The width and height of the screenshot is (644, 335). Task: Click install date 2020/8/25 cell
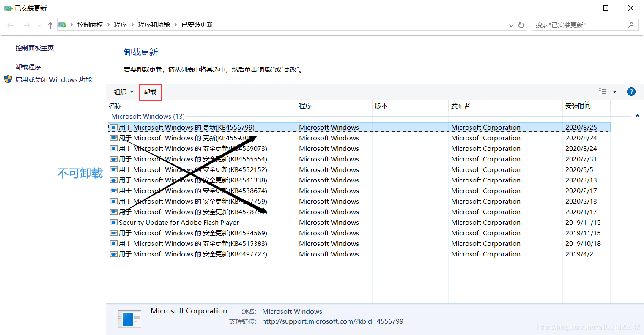tap(581, 127)
